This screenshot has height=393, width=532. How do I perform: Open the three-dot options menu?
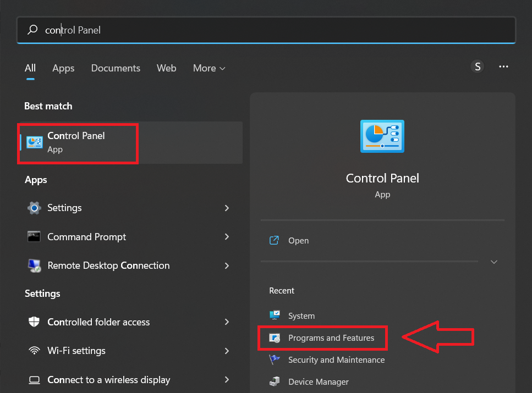point(503,67)
